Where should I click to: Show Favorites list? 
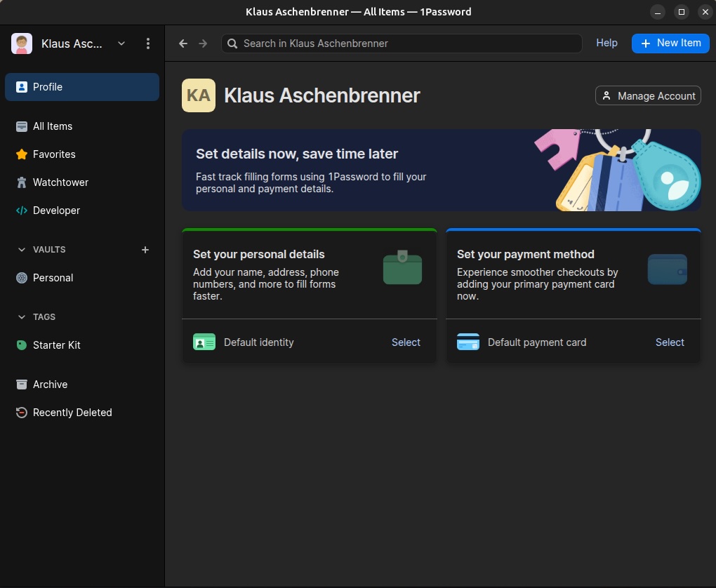click(x=82, y=154)
